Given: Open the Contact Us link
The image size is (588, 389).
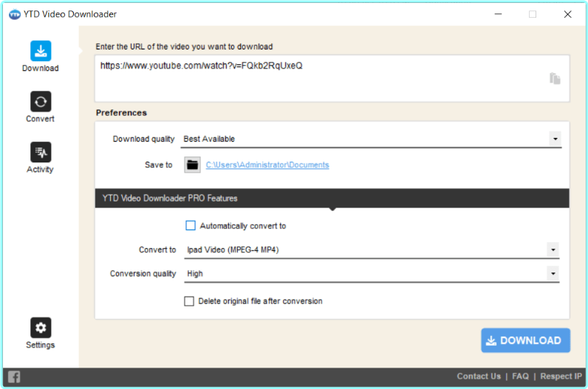Looking at the screenshot, I should tap(479, 376).
